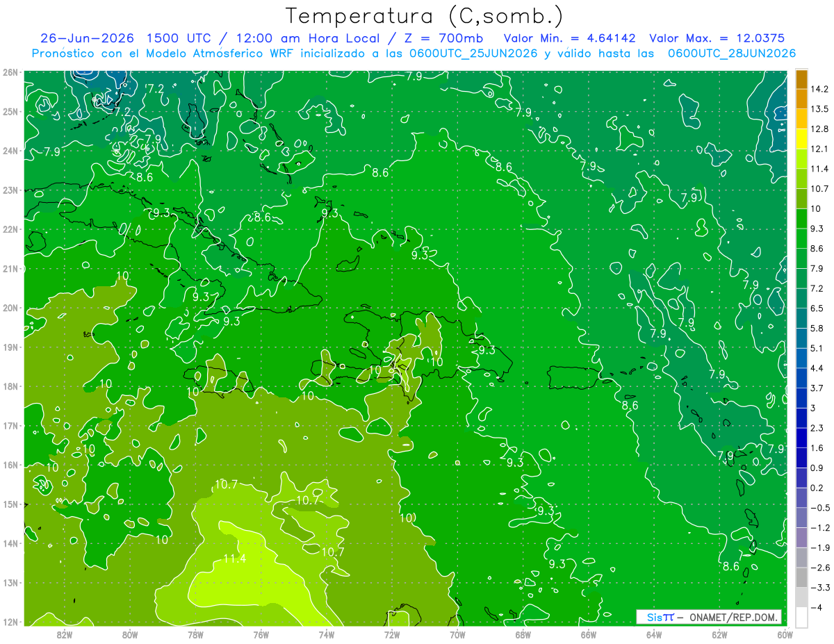Click the "Sisπ - ONAMET/REP.DOM." logo box
The height and width of the screenshot is (644, 834).
(x=710, y=617)
